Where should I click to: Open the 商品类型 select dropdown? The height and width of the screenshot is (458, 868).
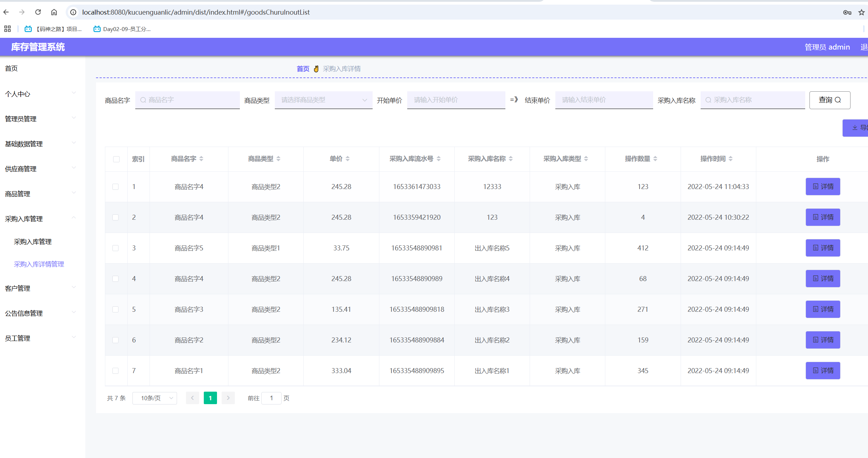tap(323, 100)
